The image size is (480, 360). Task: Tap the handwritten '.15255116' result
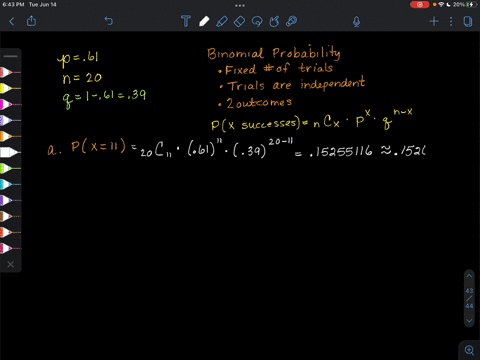point(341,152)
